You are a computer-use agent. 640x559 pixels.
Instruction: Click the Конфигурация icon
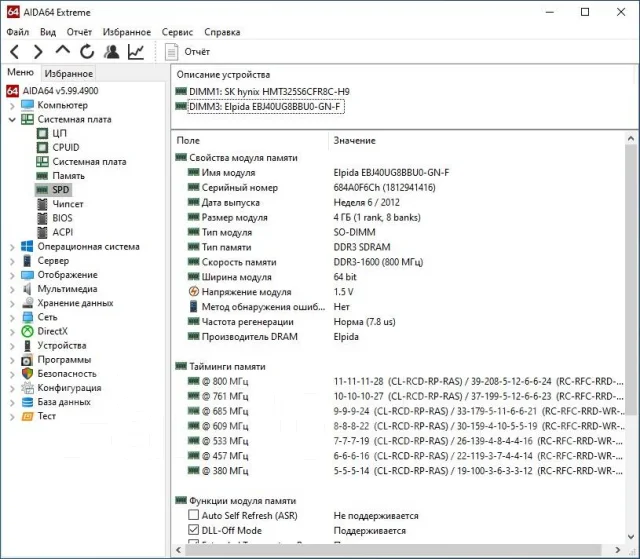point(27,388)
